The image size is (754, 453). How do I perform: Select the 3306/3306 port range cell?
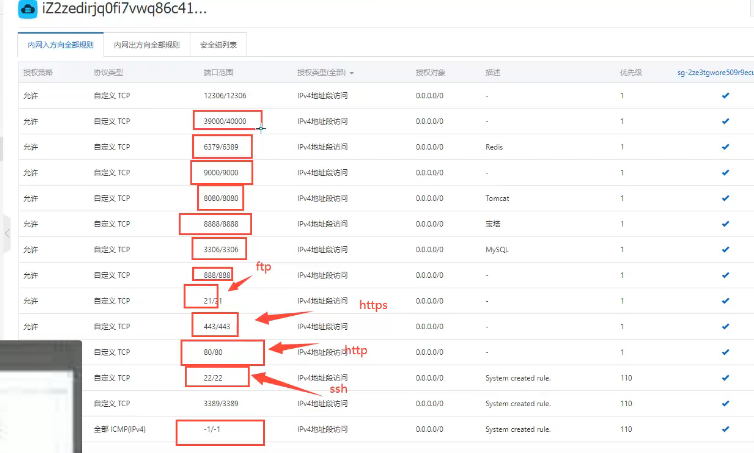click(x=221, y=250)
